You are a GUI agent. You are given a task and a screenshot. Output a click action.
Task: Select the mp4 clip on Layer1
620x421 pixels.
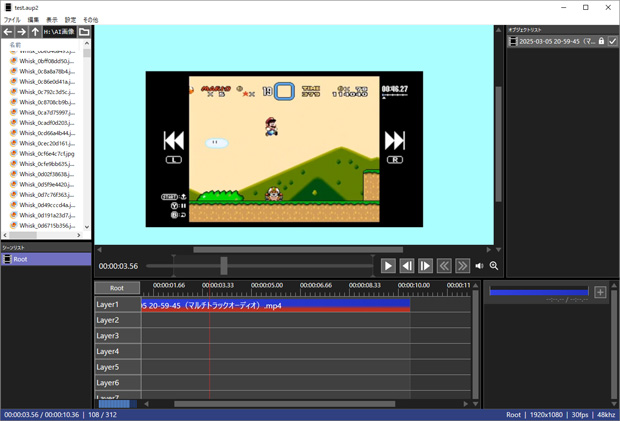(276, 305)
